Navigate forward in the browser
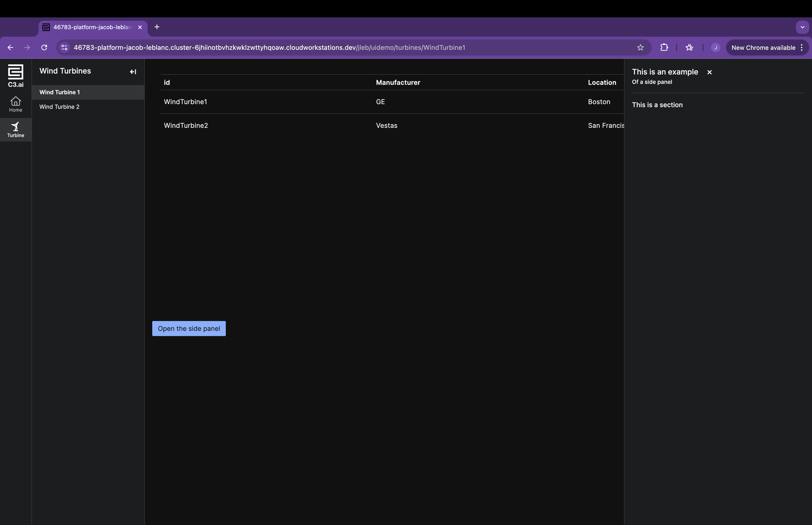Image resolution: width=812 pixels, height=525 pixels. (x=27, y=47)
